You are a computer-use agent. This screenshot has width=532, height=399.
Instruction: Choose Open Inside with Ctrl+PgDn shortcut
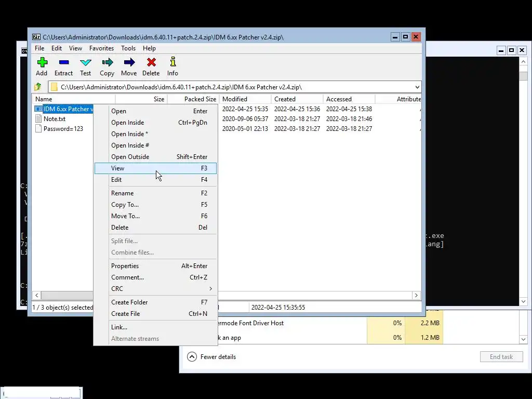(x=156, y=123)
